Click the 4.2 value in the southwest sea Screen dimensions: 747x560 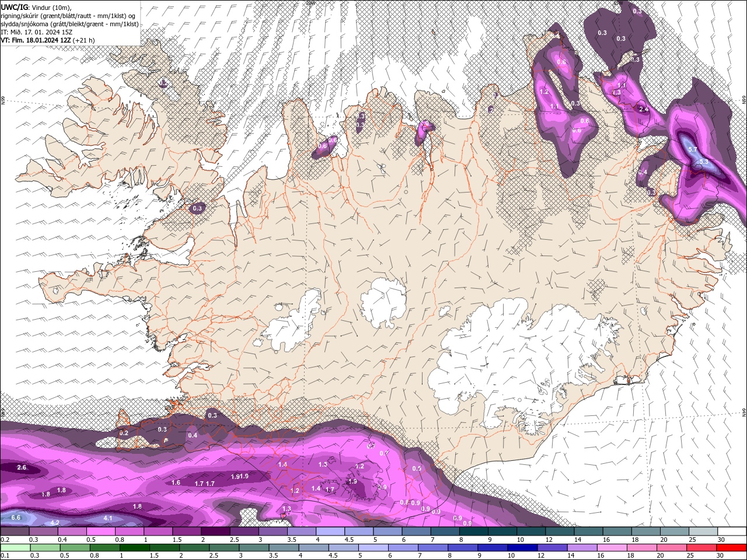point(55,523)
